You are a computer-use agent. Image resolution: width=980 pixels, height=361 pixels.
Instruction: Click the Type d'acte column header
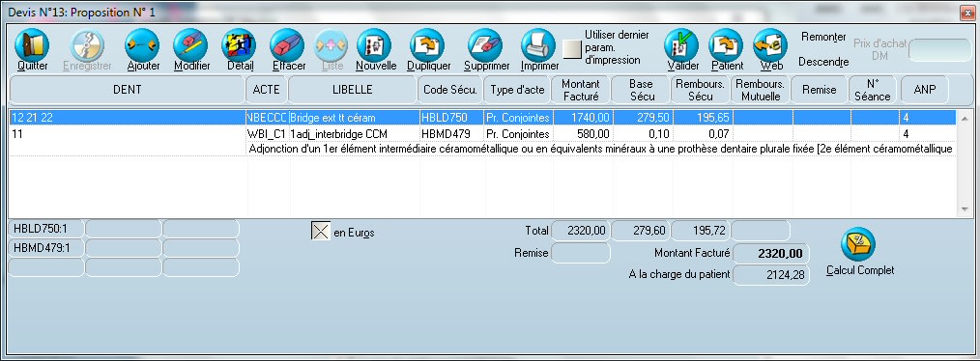click(517, 90)
